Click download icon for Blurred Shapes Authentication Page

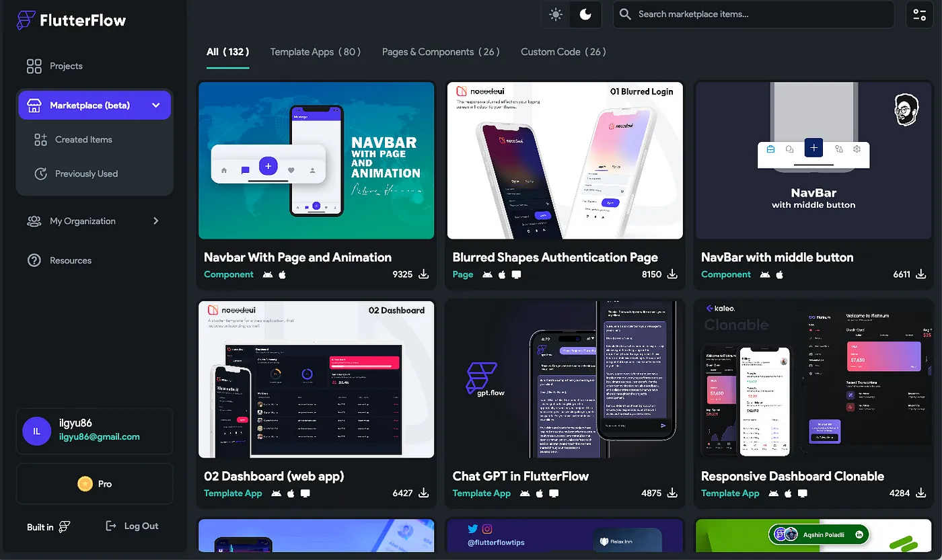672,274
